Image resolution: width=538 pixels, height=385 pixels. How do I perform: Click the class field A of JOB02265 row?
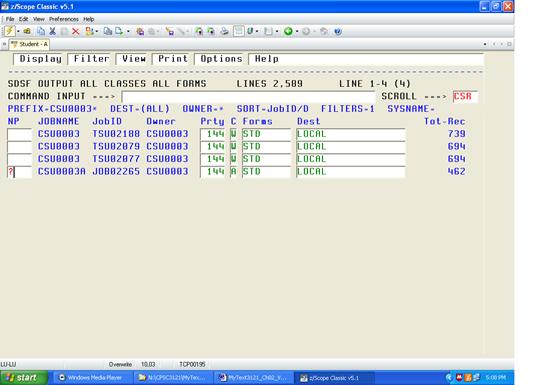click(233, 172)
